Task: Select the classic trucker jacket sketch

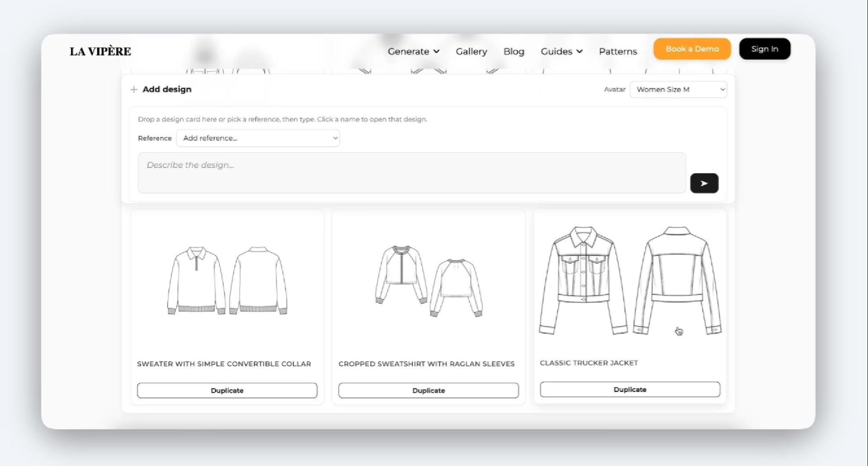Action: [x=630, y=280]
